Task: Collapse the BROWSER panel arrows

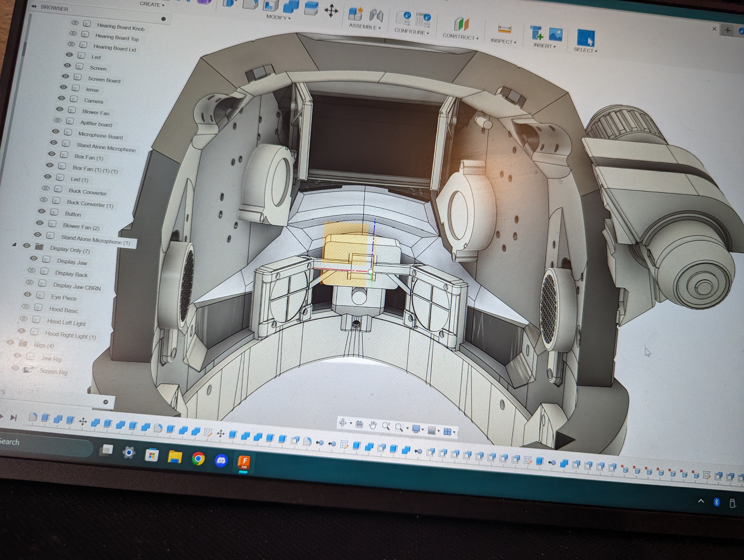Action: pyautogui.click(x=34, y=6)
